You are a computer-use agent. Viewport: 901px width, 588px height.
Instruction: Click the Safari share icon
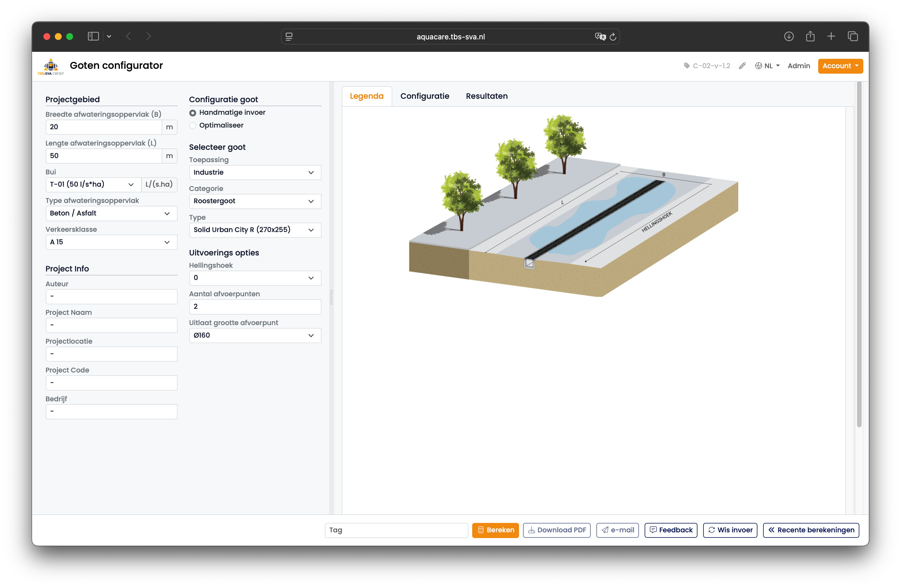(810, 36)
